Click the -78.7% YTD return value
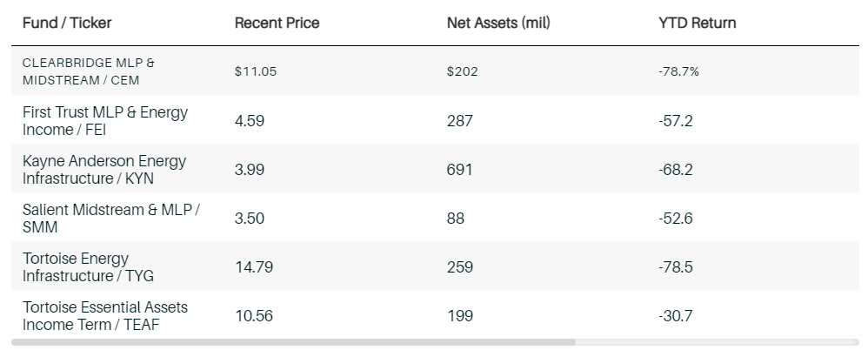This screenshot has height=357, width=868. click(x=678, y=71)
